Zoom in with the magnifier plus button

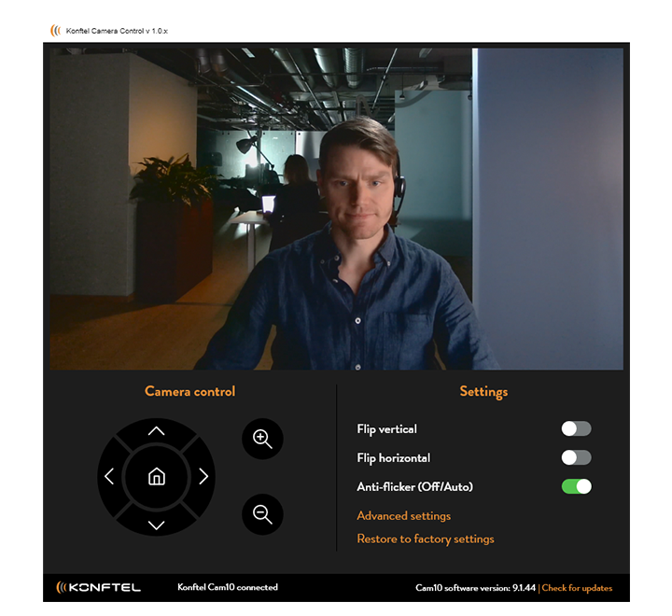262,438
